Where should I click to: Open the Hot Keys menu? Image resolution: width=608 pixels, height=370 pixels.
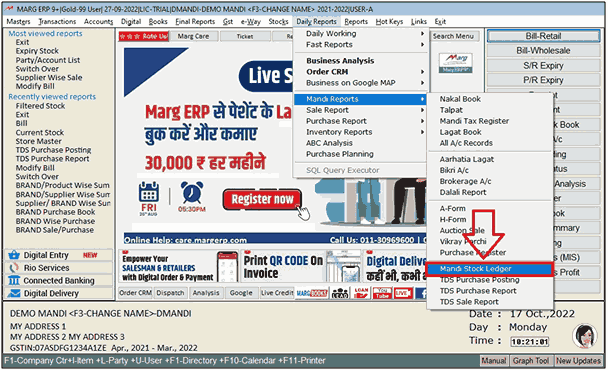(x=389, y=21)
